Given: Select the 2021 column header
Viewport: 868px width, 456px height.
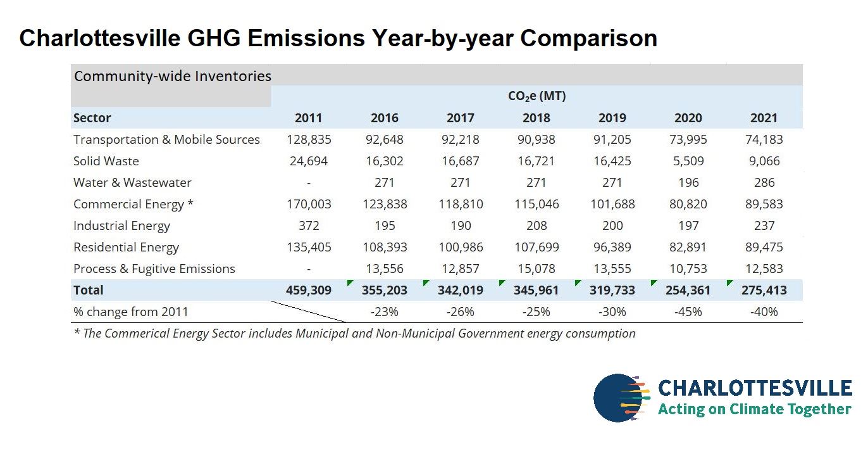Looking at the screenshot, I should (765, 118).
